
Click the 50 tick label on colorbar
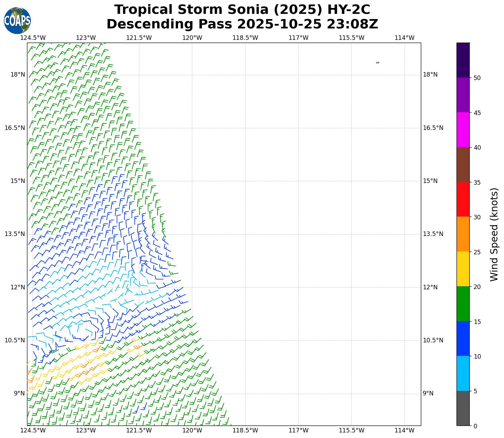click(477, 78)
